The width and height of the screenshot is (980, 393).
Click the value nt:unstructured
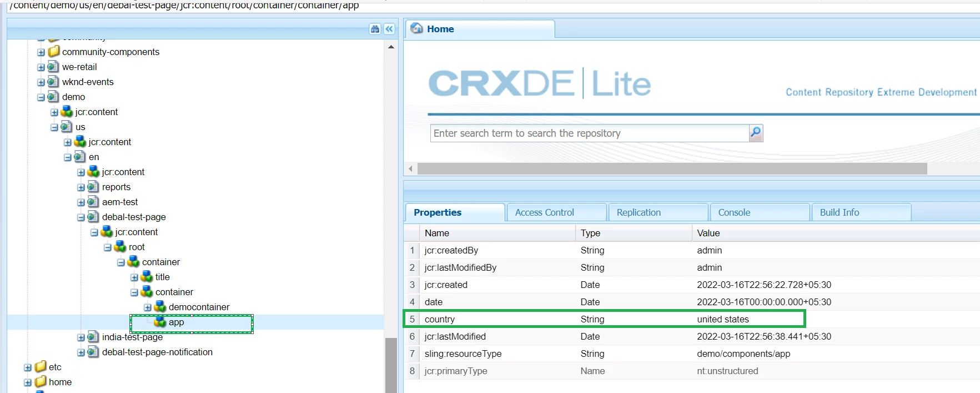pos(727,371)
